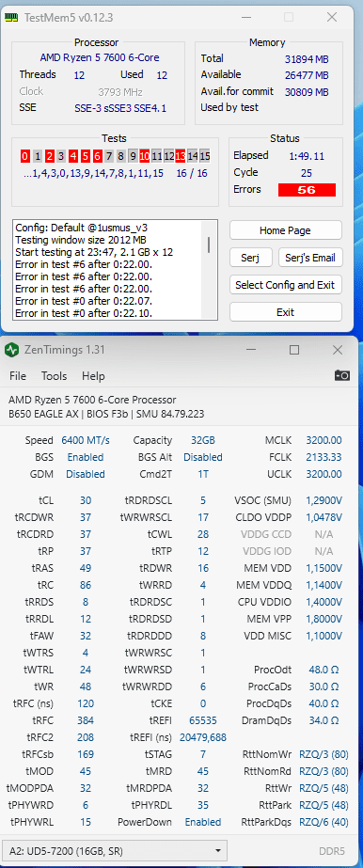363x868 pixels.
Task: Select failed test box 2
Action: pos(49,156)
